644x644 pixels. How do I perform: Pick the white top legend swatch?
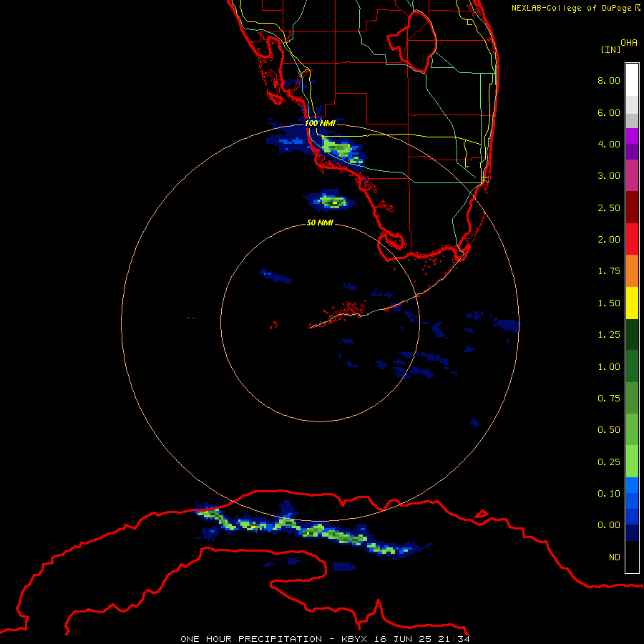point(632,80)
